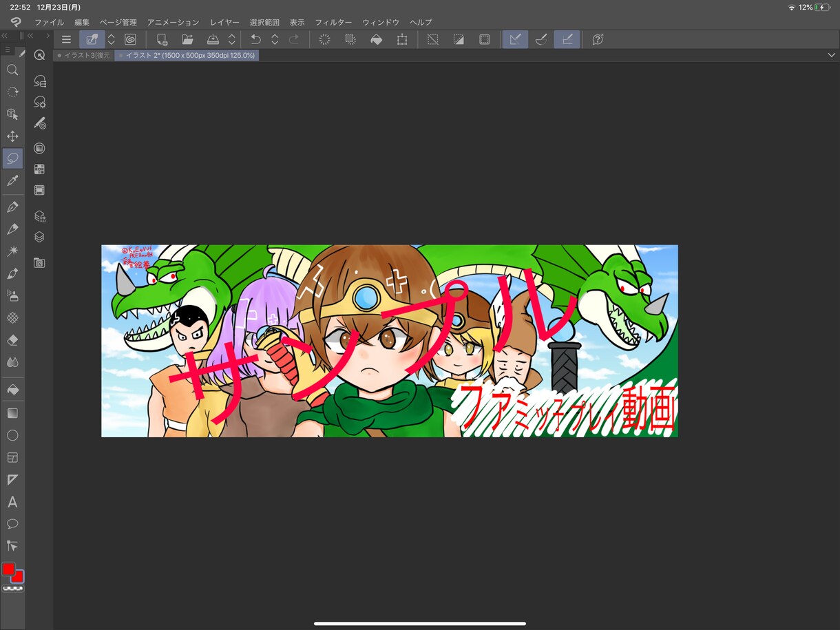The width and height of the screenshot is (840, 630).
Task: Select the crosshatch Blend tool
Action: [x=12, y=317]
